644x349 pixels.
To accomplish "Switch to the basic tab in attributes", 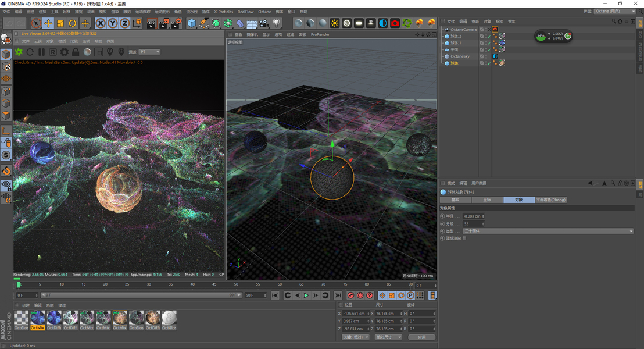I will click(455, 200).
